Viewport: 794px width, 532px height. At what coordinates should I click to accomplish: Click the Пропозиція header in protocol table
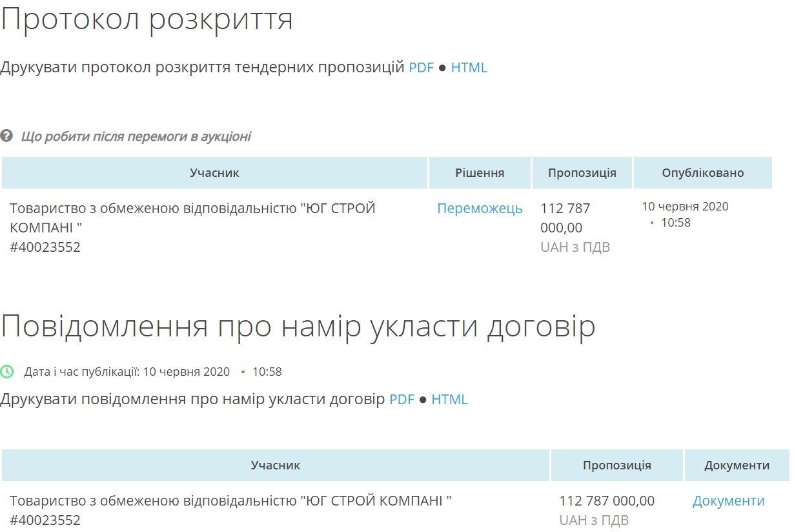pos(582,172)
